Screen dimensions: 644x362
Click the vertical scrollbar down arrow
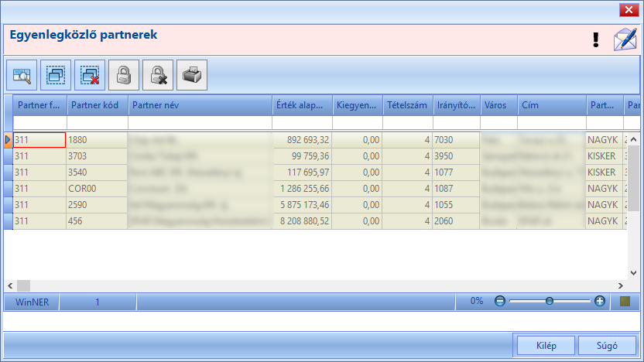(x=633, y=273)
